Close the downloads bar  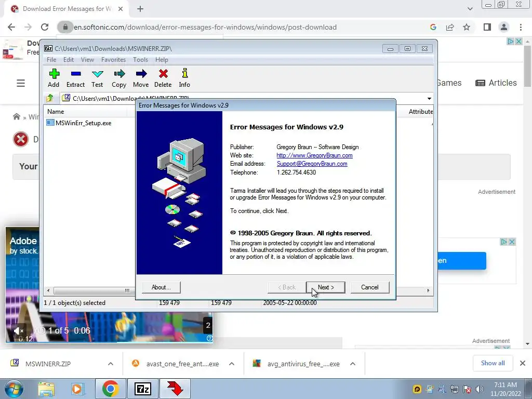coord(523,363)
